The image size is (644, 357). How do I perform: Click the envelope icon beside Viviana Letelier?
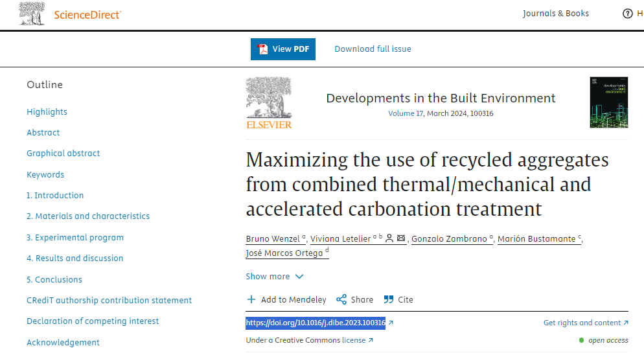(x=401, y=238)
